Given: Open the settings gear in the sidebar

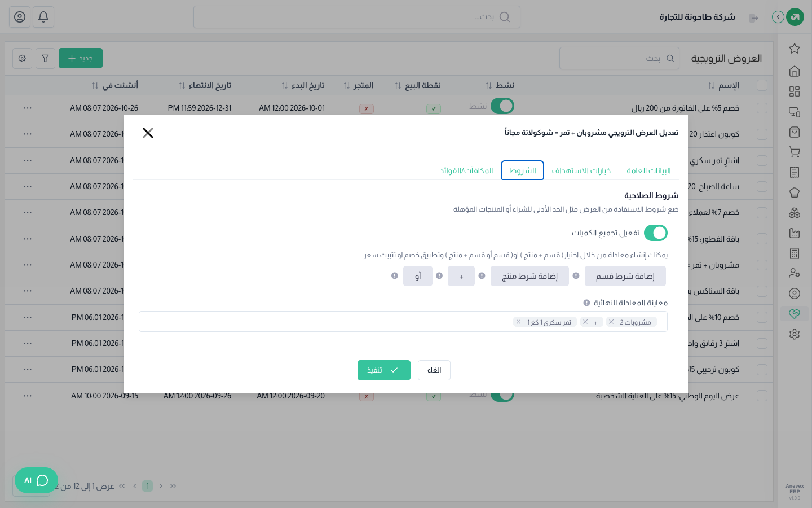Looking at the screenshot, I should [x=795, y=334].
